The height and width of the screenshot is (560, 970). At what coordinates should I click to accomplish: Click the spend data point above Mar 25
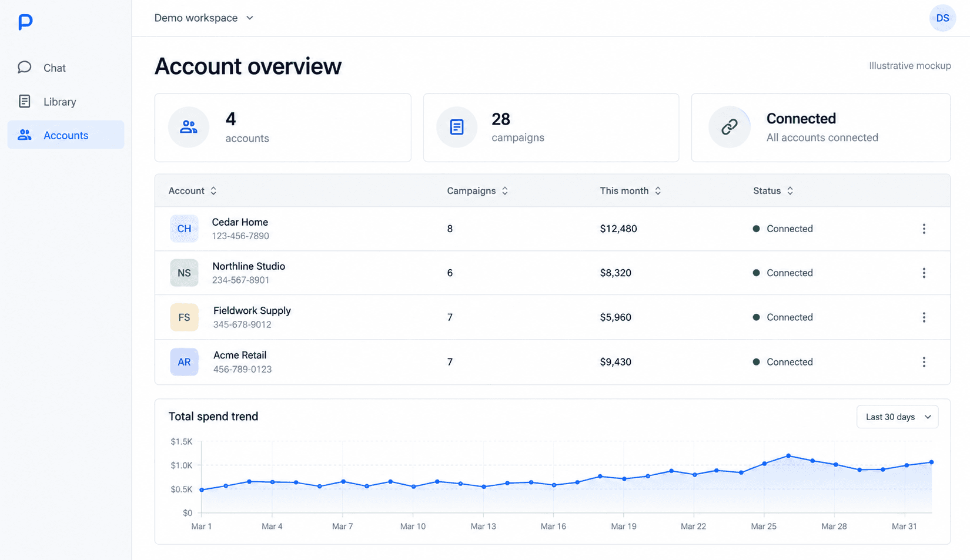(764, 464)
